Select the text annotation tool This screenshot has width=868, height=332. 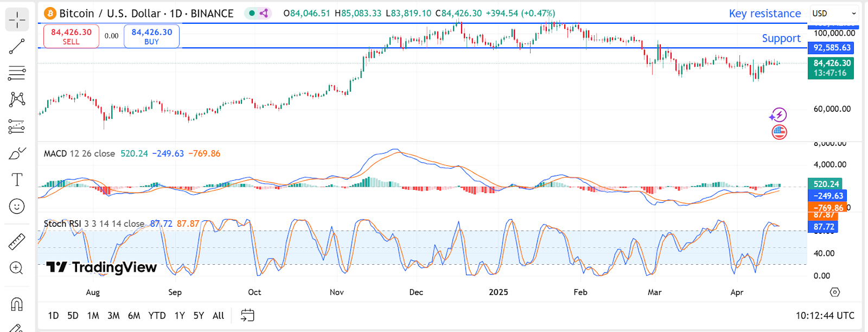[17, 180]
